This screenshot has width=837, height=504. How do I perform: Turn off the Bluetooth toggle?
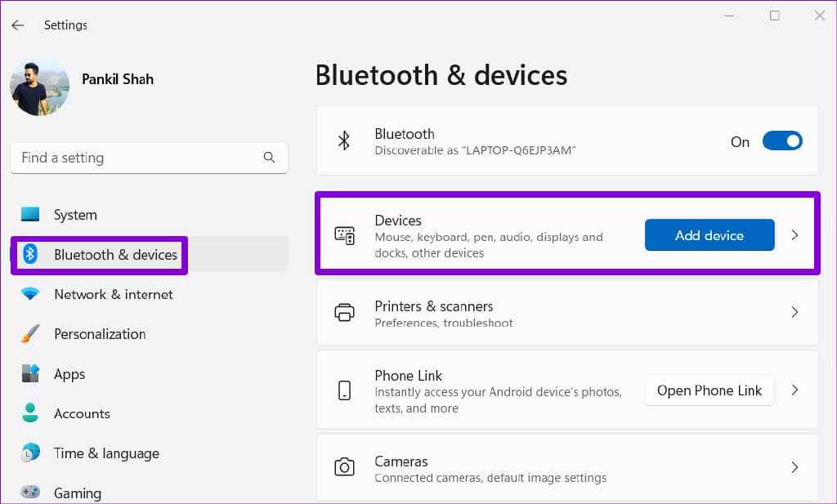click(781, 140)
